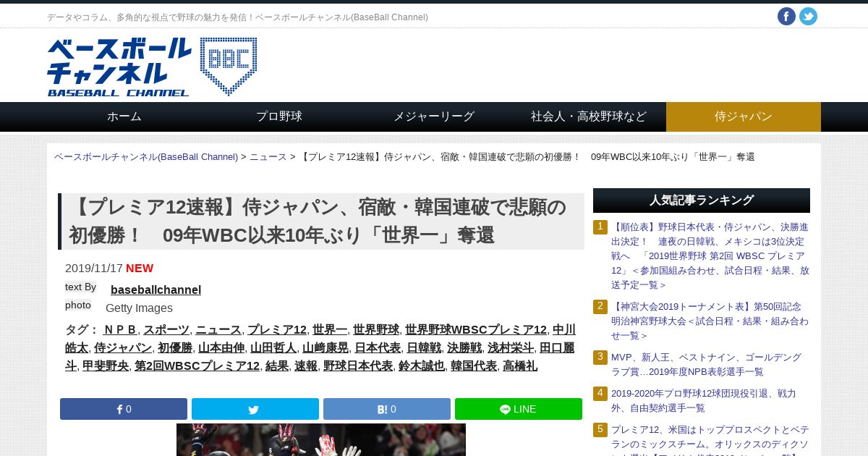Open the プロ野球 menu tab
This screenshot has width=868, height=456.
click(x=279, y=117)
